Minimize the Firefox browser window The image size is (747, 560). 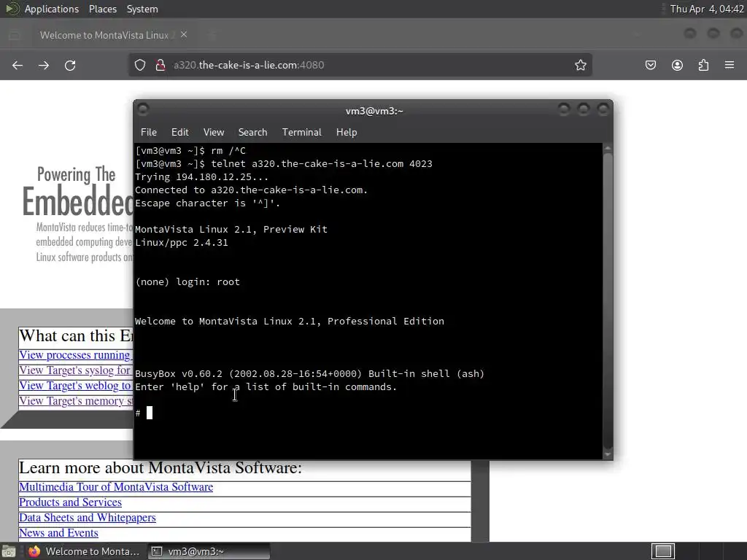coord(690,34)
